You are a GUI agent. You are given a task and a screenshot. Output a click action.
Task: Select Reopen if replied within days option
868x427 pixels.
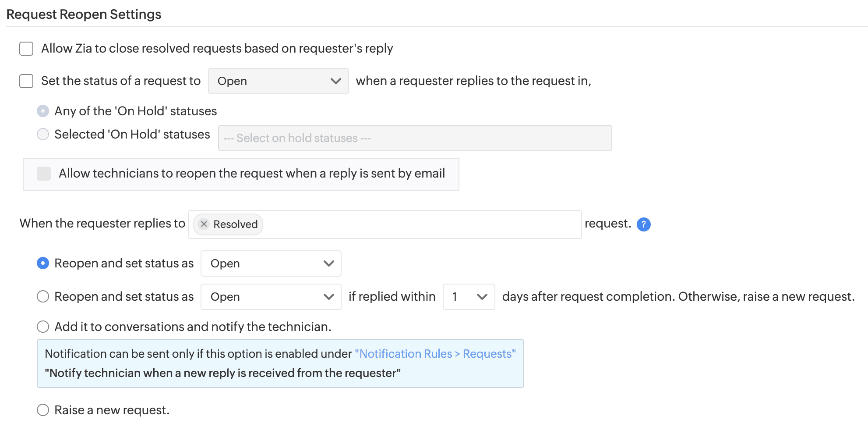[x=43, y=297]
